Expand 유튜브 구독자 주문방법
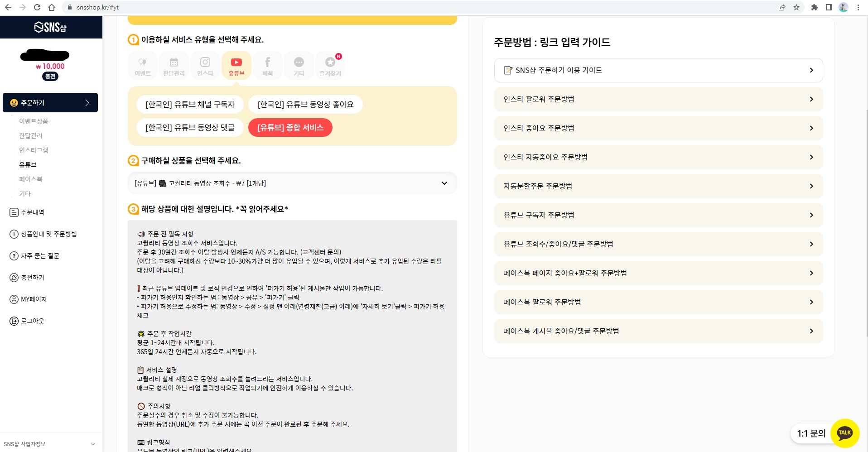This screenshot has height=452, width=868. [x=658, y=215]
